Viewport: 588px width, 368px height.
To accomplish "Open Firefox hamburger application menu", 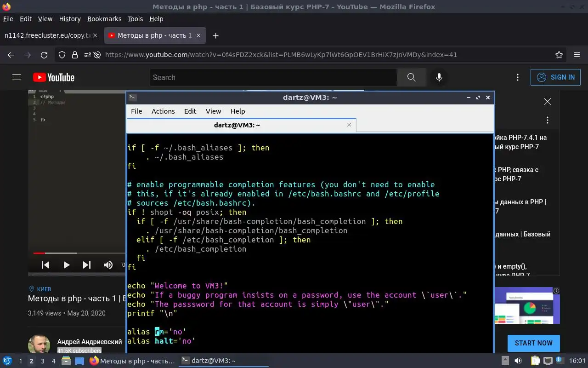I will (577, 55).
